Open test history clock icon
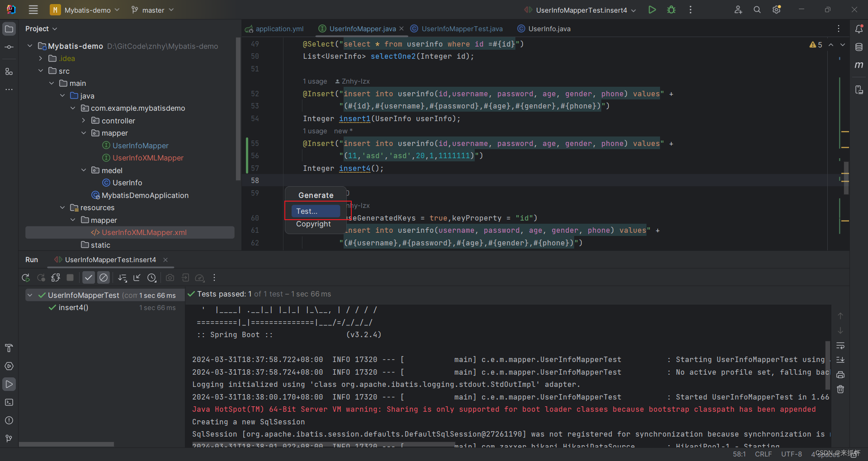The width and height of the screenshot is (868, 461). 152,278
